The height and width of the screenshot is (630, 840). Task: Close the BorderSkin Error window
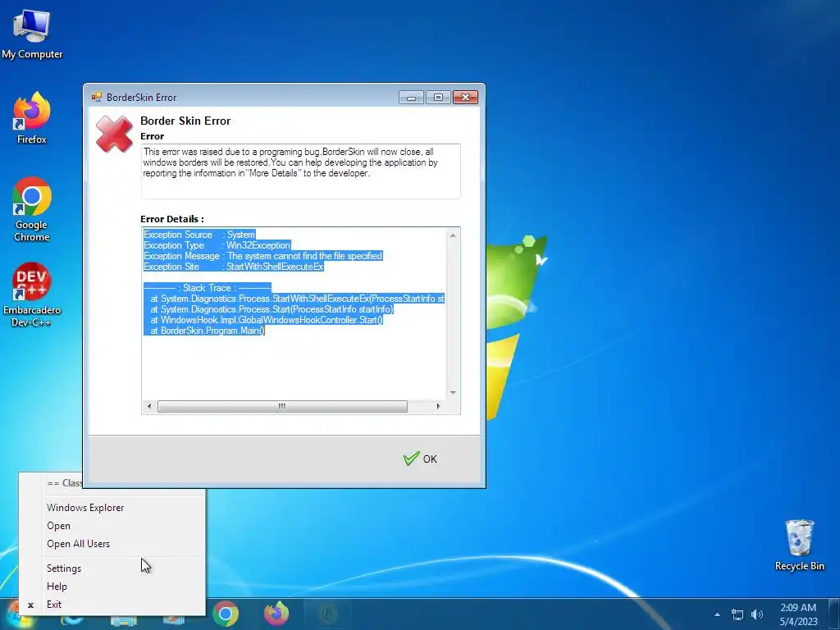click(465, 98)
